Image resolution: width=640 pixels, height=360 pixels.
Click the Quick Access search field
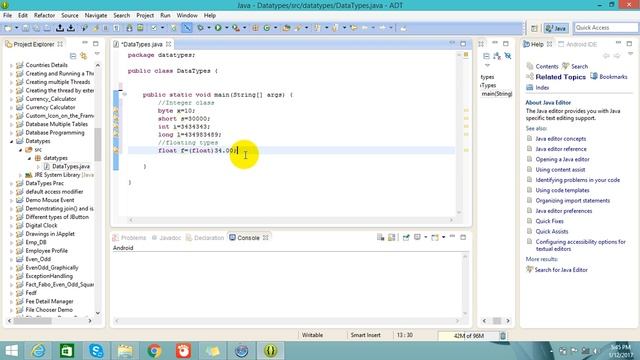click(x=606, y=27)
